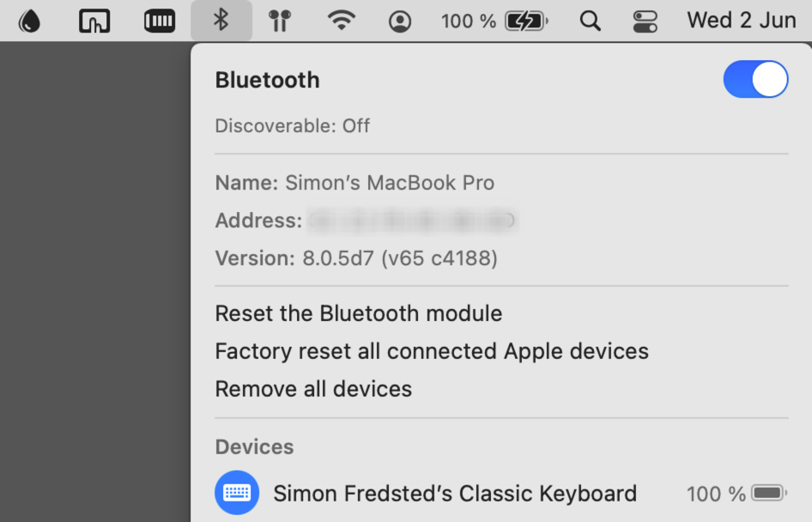Turn off the Bluetooth toggle switch
Image resolution: width=812 pixels, height=522 pixels.
pyautogui.click(x=755, y=80)
